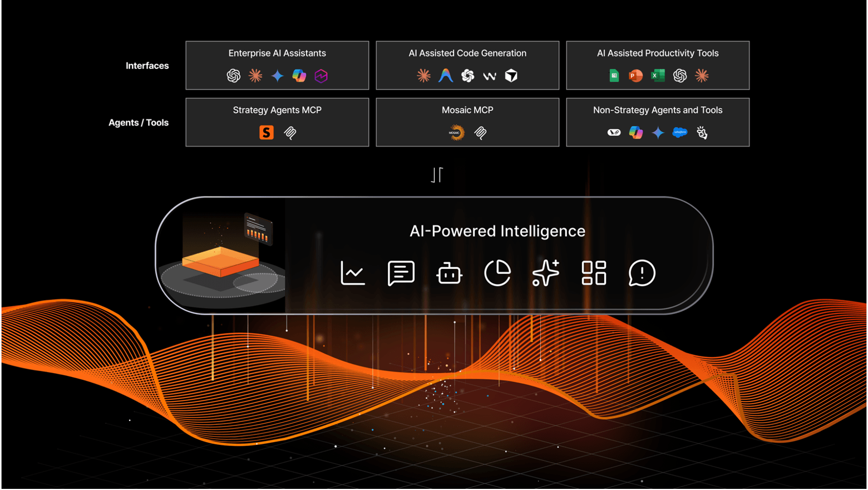
Task: Click the alert speech bubble icon
Action: click(x=642, y=273)
